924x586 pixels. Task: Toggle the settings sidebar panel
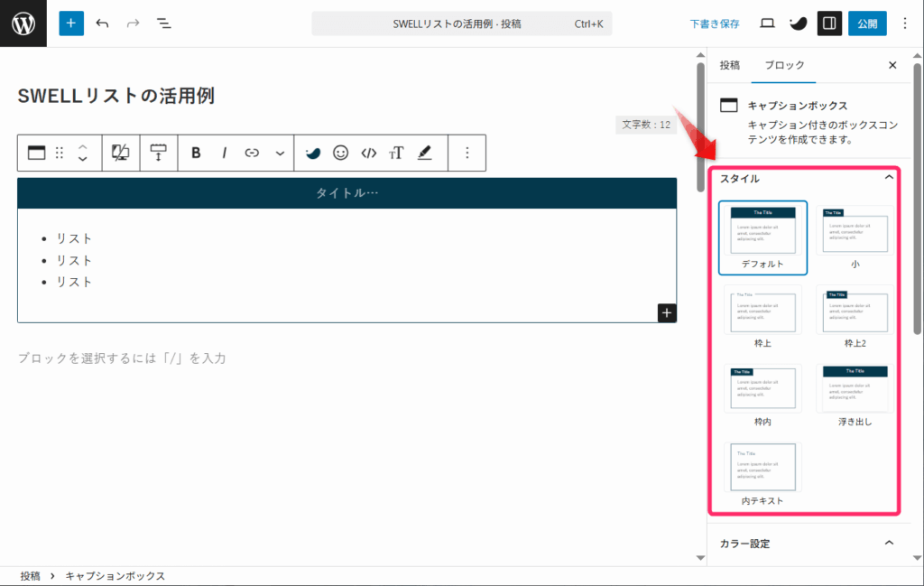coord(829,23)
